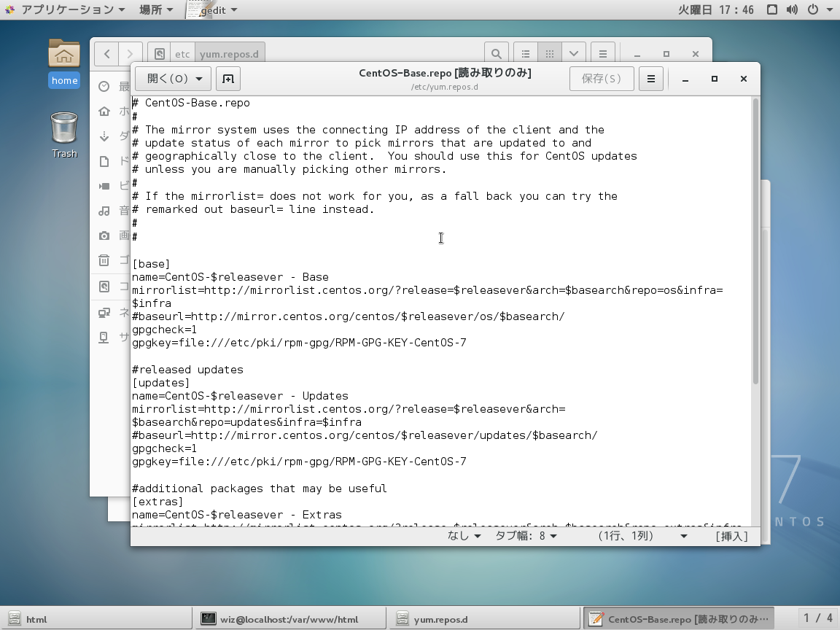
Task: Click 'name=CentOS-$releasever - Updates' line
Action: coord(240,396)
